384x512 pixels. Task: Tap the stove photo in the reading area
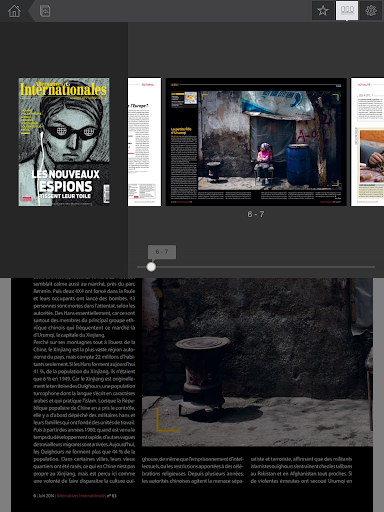257,362
